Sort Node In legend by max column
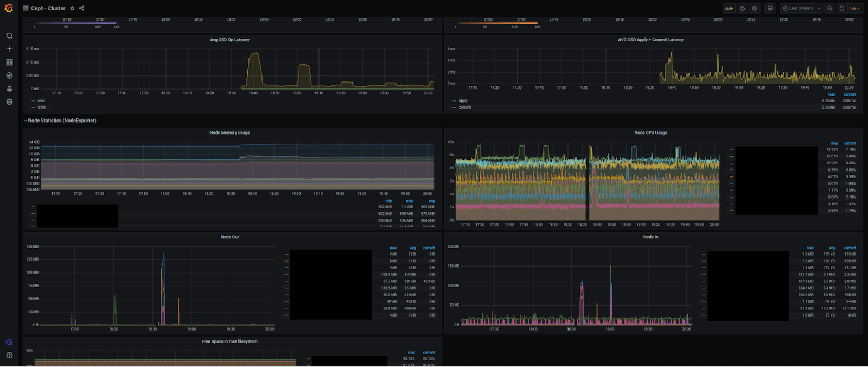Viewport: 868px width, 367px height. pos(810,248)
